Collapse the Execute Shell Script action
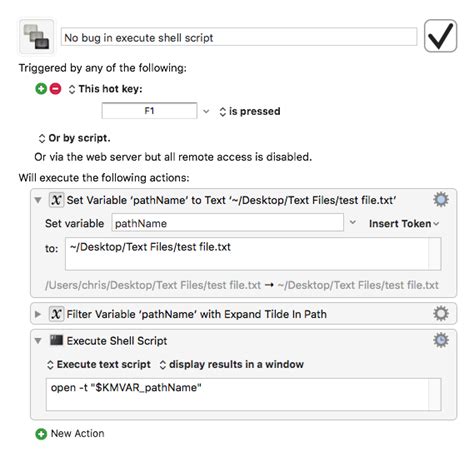The image size is (474, 457). [38, 341]
